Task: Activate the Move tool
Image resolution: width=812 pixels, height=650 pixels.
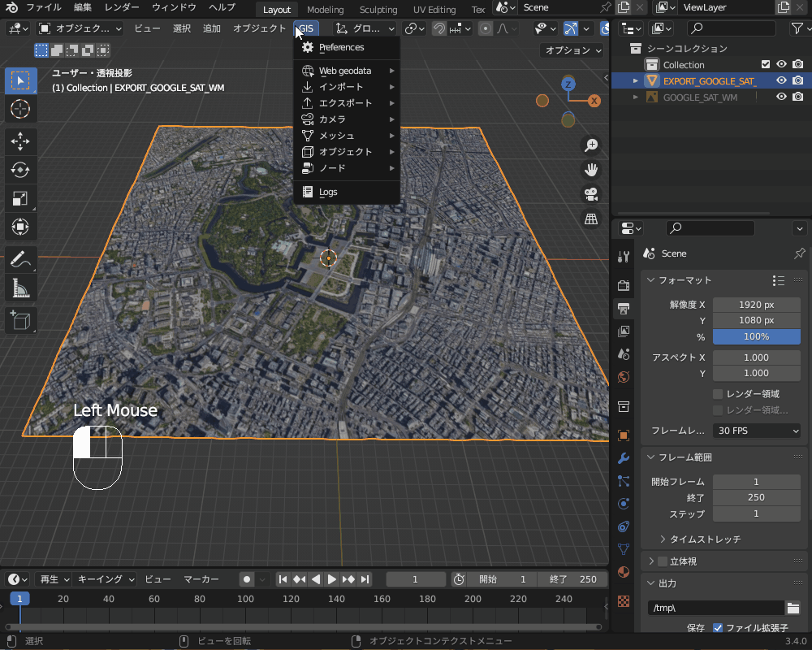Action: (20, 141)
